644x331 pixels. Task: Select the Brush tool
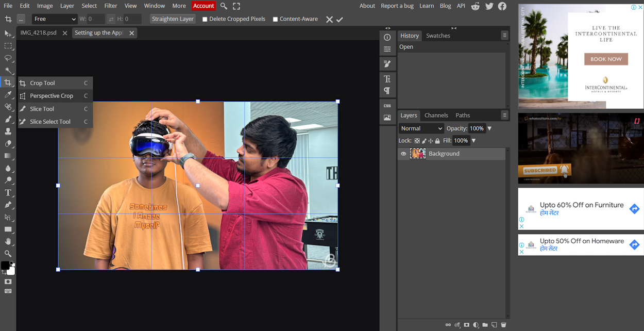coord(8,119)
